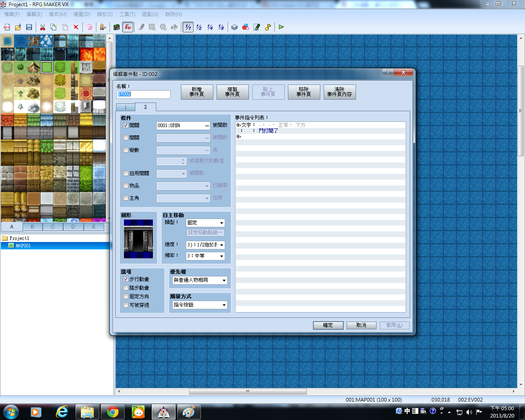Open the 速度 speed dropdown

pyautogui.click(x=205, y=245)
